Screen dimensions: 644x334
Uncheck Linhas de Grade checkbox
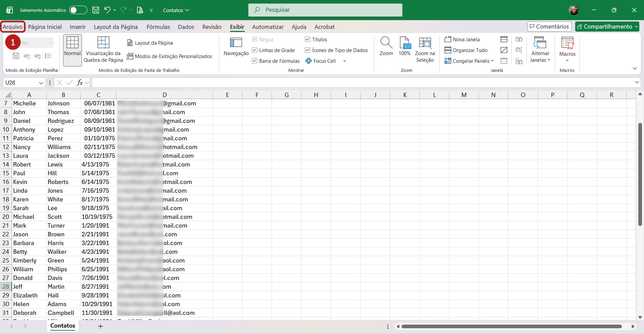click(x=255, y=50)
